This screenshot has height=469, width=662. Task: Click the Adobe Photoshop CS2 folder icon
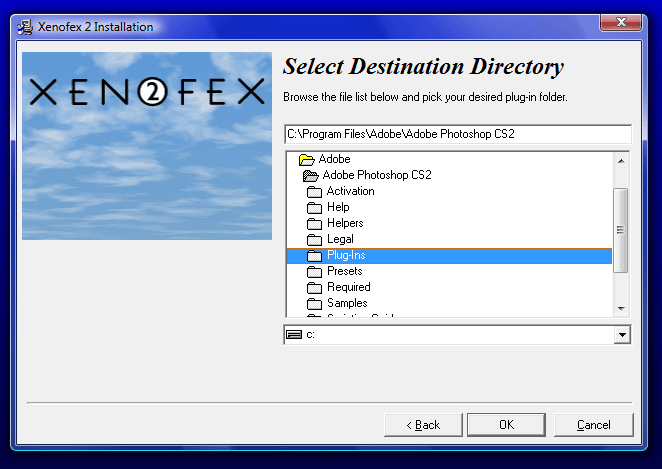[x=310, y=176]
